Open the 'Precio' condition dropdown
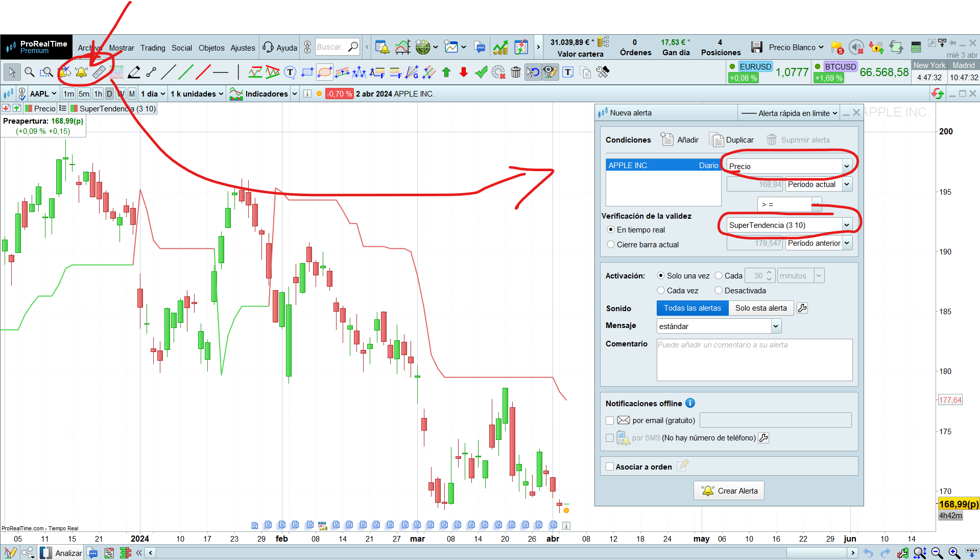980x560 pixels. click(789, 166)
